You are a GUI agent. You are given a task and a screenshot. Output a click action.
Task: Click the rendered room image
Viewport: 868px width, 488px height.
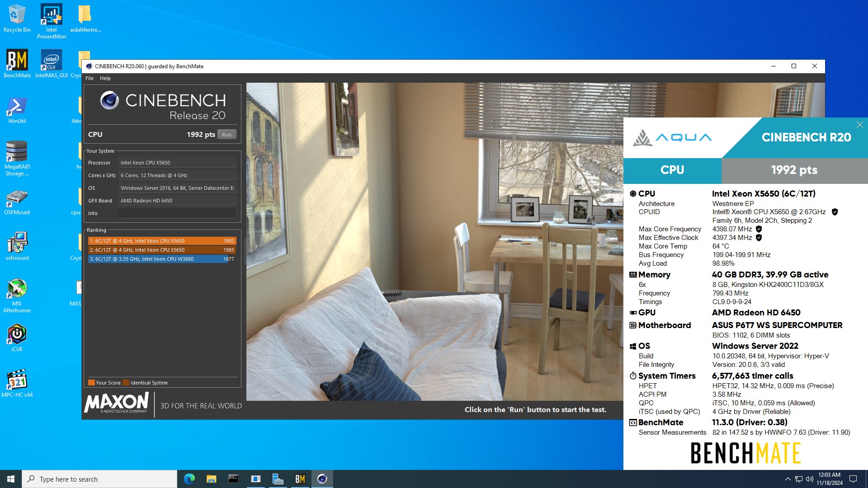(x=434, y=241)
